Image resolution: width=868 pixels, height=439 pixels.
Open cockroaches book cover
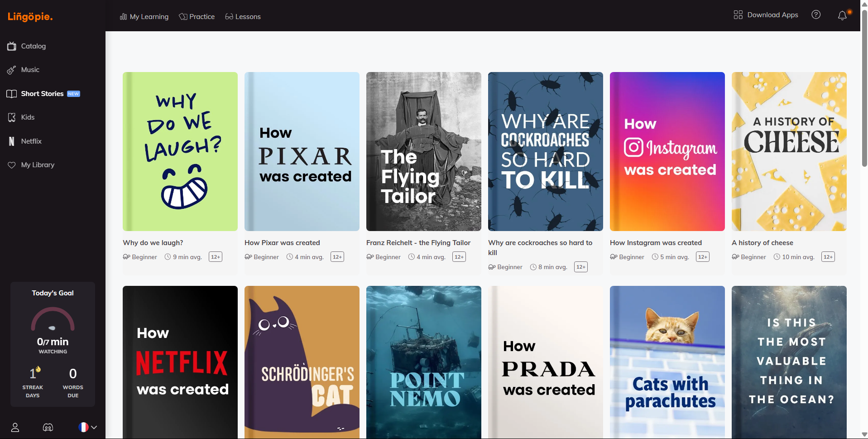pos(546,151)
